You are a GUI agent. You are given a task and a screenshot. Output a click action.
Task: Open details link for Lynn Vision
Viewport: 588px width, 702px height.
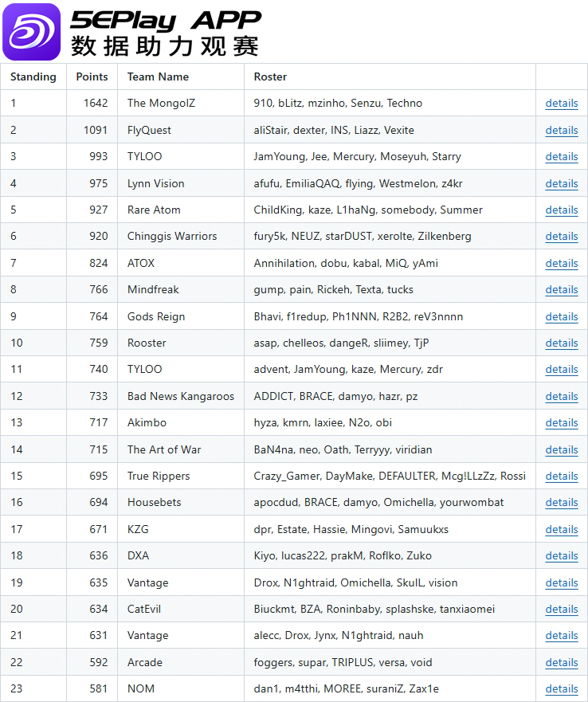[x=562, y=183]
